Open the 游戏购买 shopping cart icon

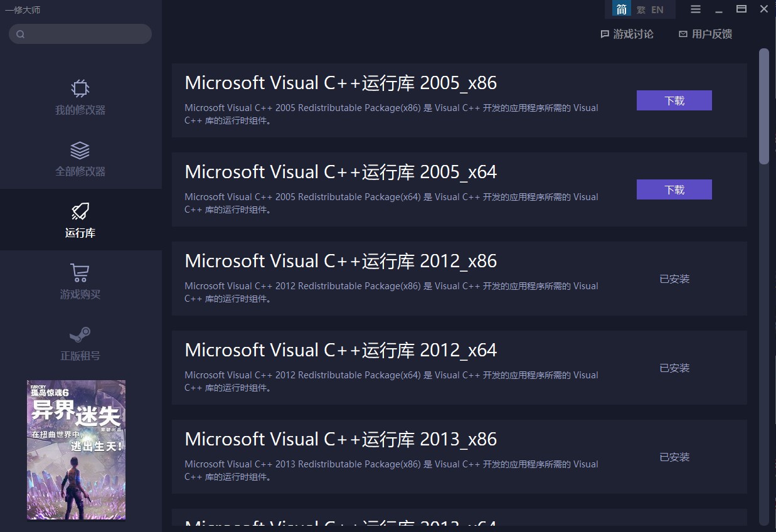coord(80,273)
